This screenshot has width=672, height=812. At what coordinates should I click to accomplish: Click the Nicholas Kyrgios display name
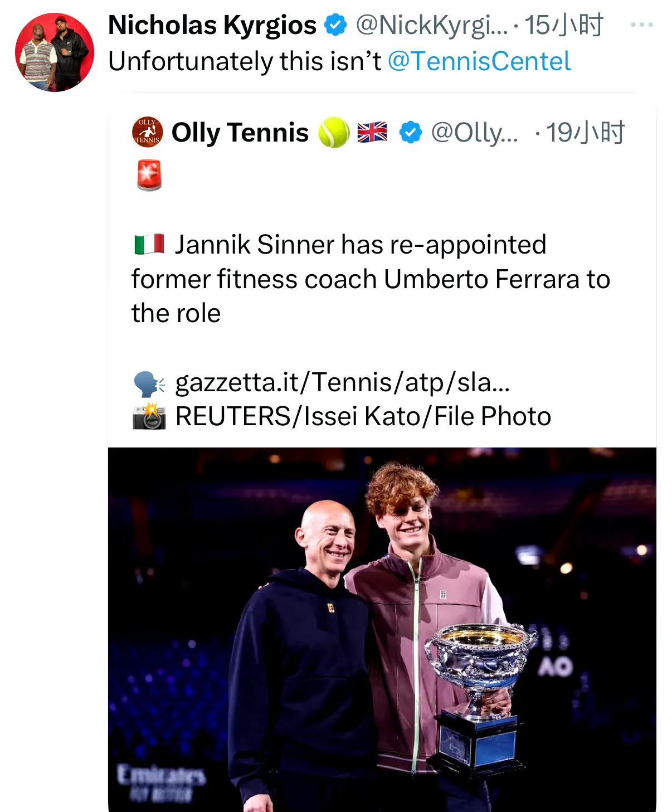point(212,25)
